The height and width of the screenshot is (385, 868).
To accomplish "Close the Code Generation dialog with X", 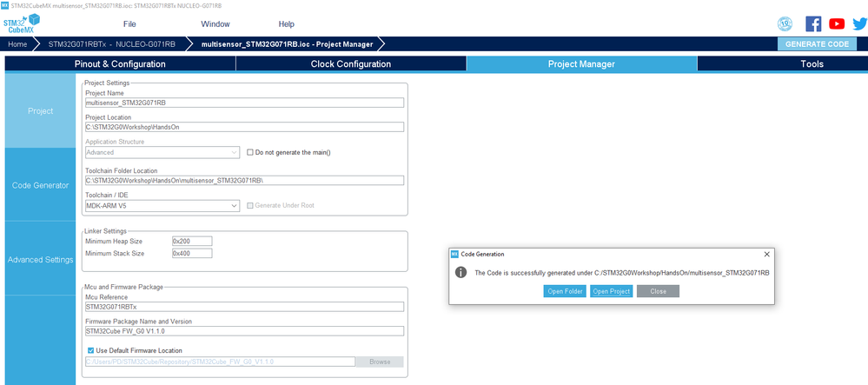I will [x=766, y=254].
